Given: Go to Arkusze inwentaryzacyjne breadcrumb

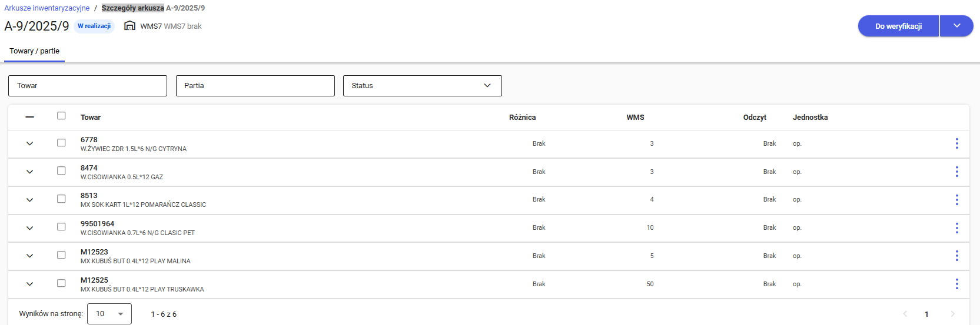Looking at the screenshot, I should (x=47, y=8).
